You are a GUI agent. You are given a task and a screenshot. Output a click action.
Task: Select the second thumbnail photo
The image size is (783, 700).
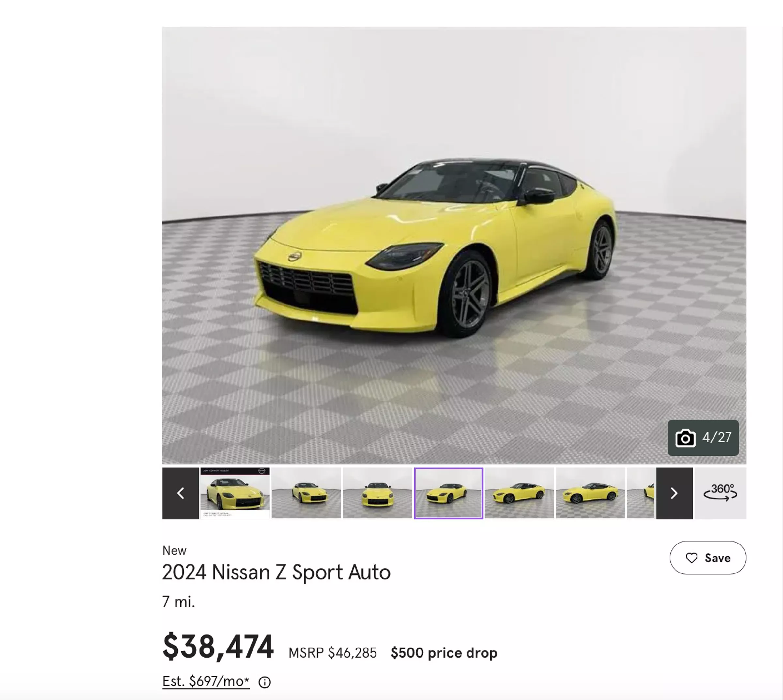click(x=306, y=493)
